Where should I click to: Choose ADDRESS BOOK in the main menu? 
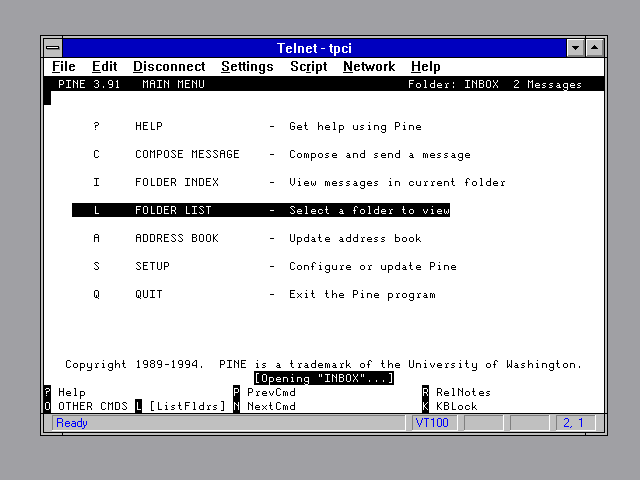click(177, 239)
